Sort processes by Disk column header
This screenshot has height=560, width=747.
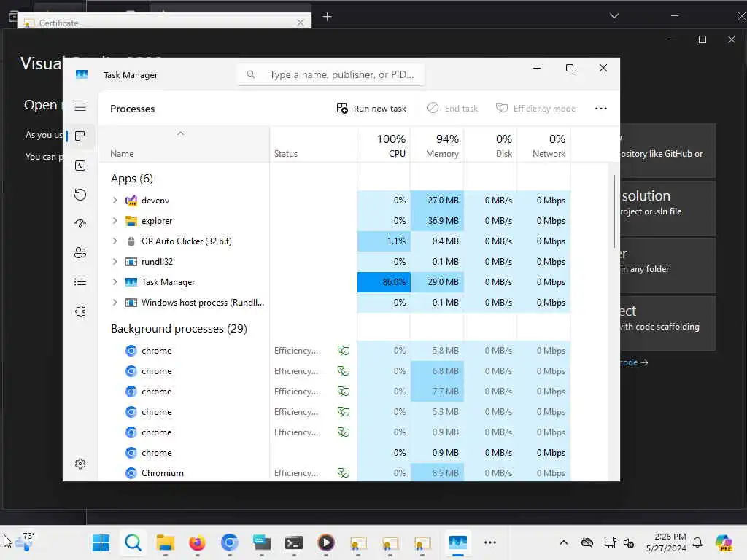(x=491, y=145)
